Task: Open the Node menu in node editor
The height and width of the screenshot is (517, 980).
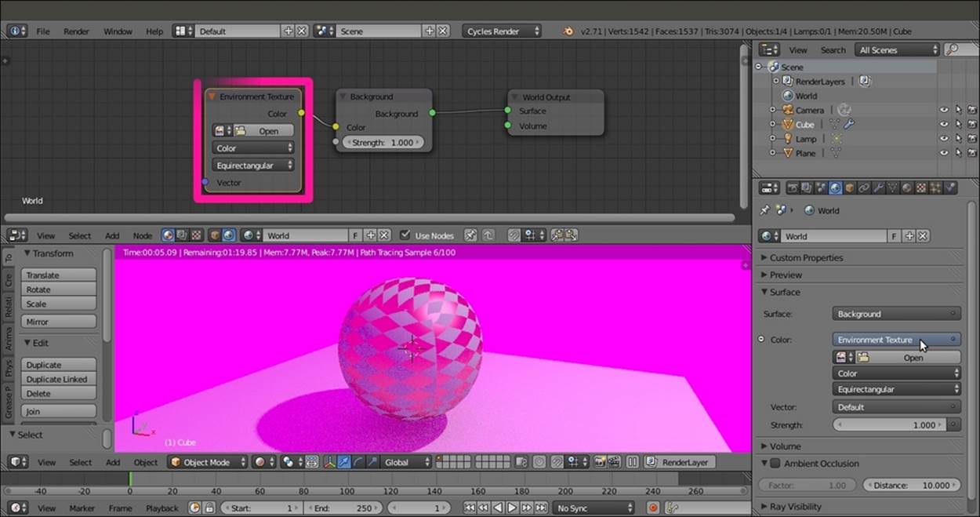Action: (142, 235)
